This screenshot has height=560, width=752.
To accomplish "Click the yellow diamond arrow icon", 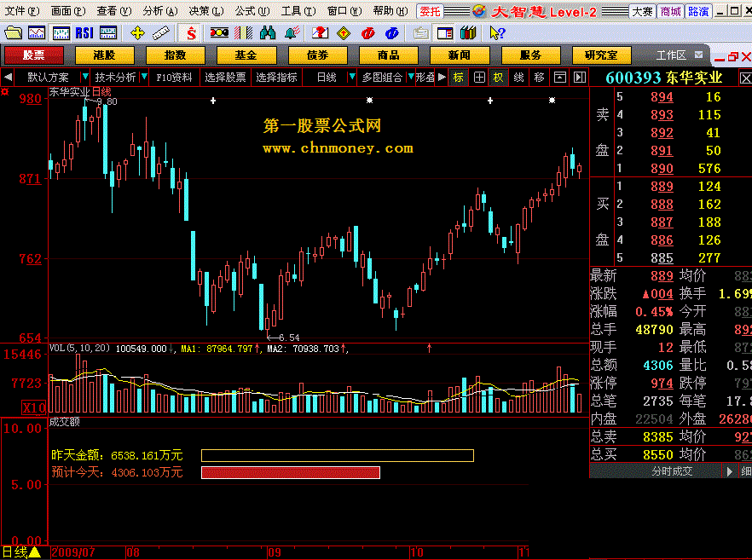I will pyautogui.click(x=344, y=33).
